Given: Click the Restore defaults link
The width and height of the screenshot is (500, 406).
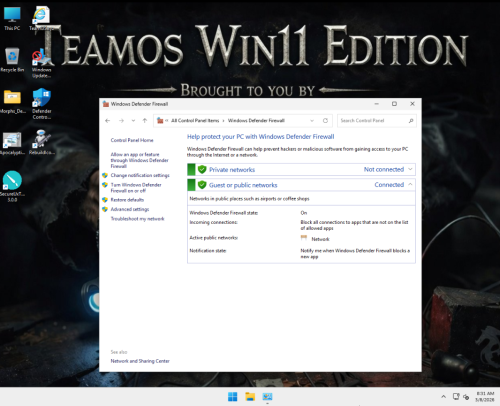Looking at the screenshot, I should click(127, 200).
